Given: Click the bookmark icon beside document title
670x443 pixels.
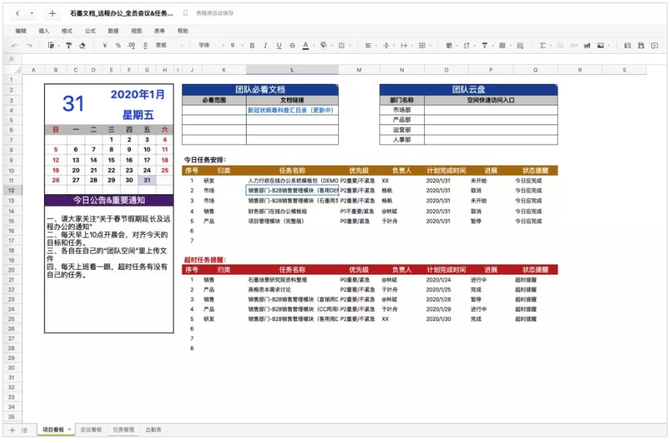Looking at the screenshot, I should pyautogui.click(x=185, y=15).
